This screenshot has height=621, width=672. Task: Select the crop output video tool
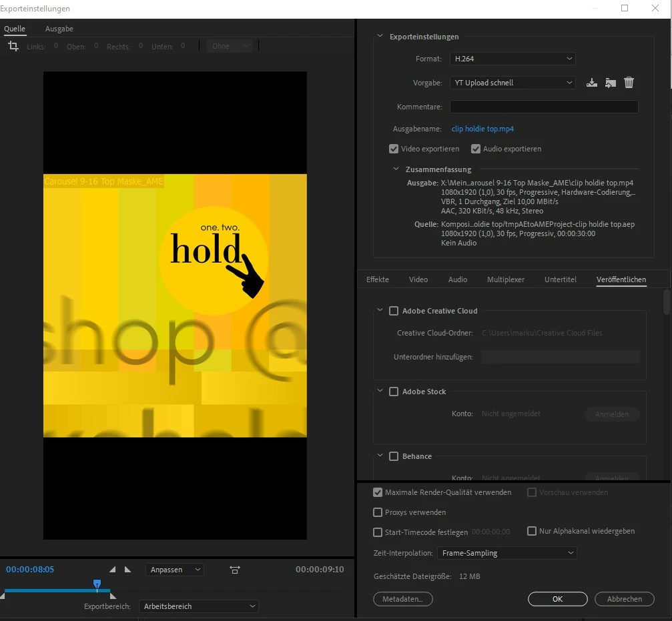(x=13, y=46)
